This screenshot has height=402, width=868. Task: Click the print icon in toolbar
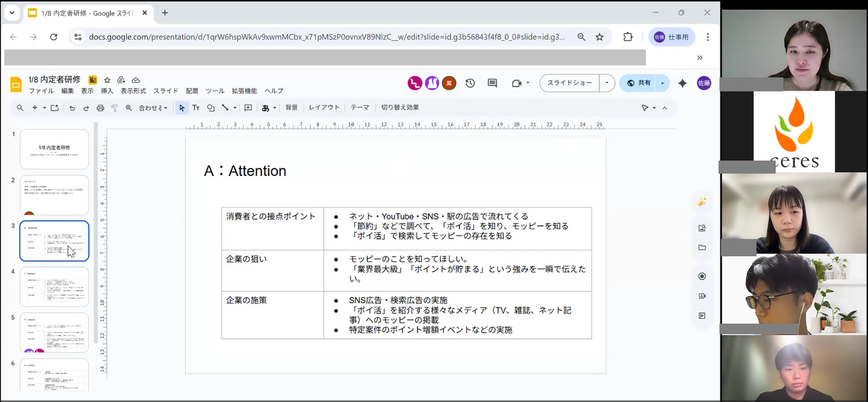click(100, 108)
